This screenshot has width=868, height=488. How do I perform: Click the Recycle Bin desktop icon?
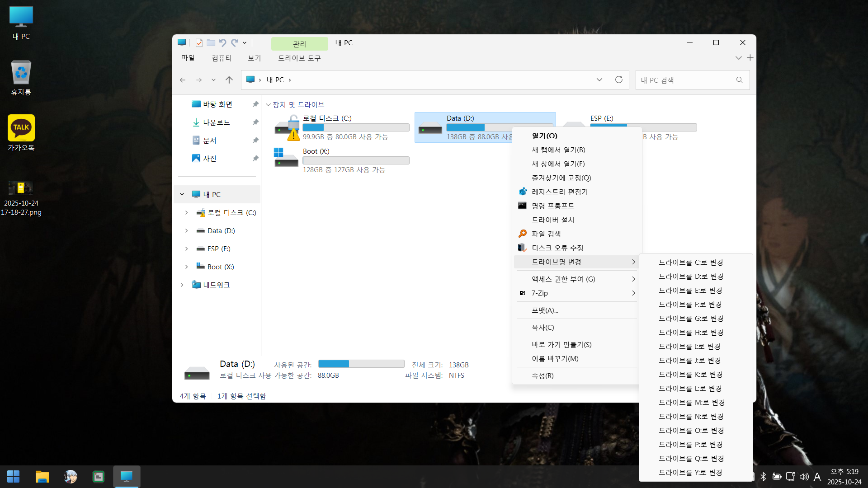click(21, 73)
